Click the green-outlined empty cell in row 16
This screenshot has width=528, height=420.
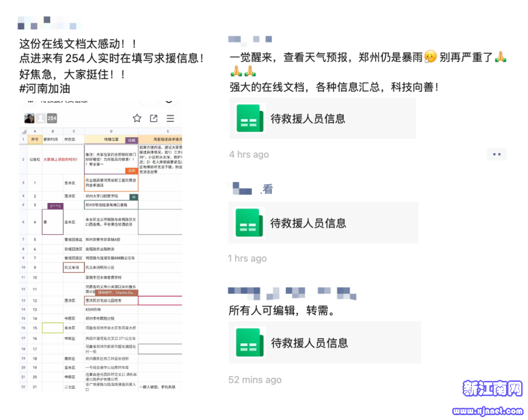[52, 328]
